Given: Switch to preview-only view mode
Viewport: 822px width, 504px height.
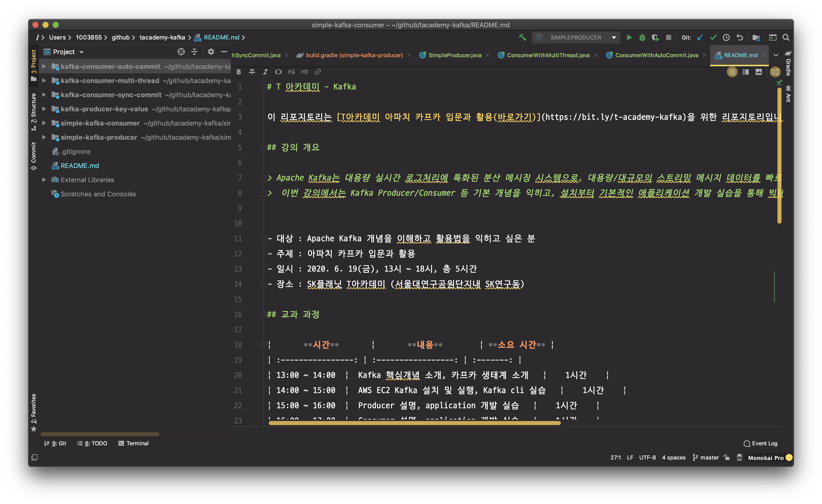Looking at the screenshot, I should point(759,72).
